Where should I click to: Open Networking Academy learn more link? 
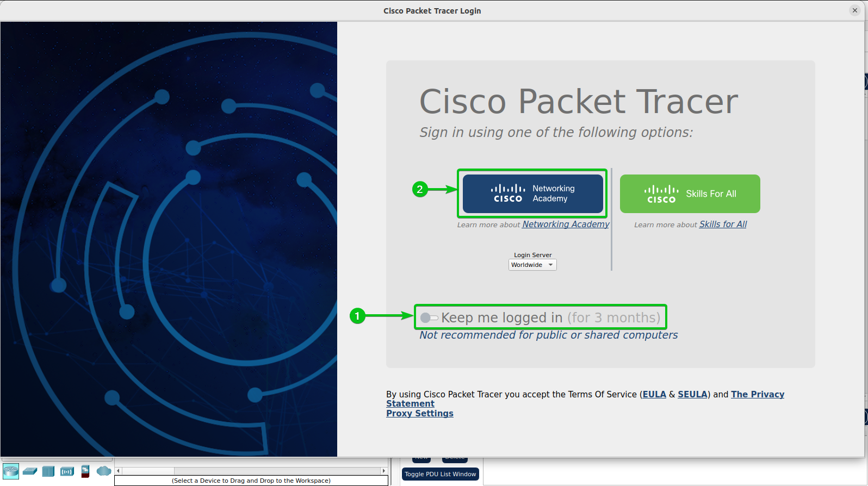point(566,224)
